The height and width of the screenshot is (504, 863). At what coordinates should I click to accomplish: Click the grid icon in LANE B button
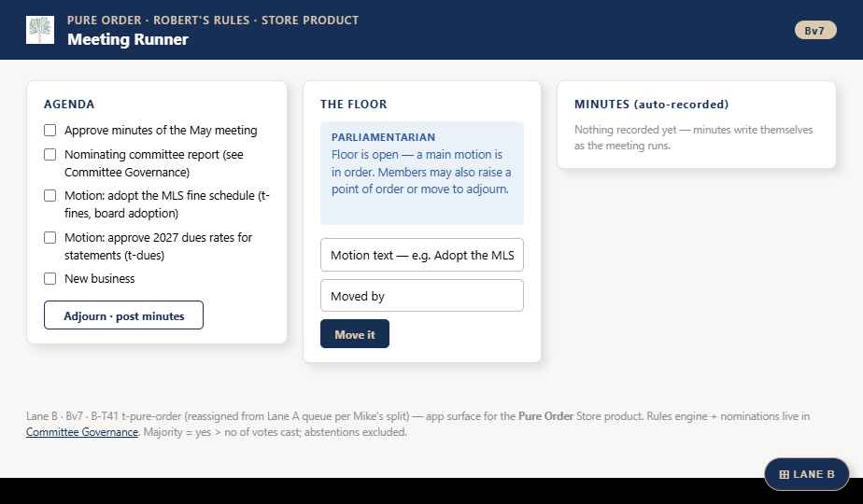[x=785, y=474]
